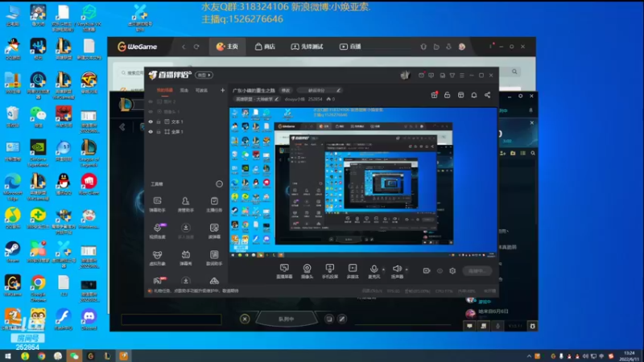This screenshot has height=362, width=644.
Task: Toggle visibility of 文本 1 source
Action: coord(151,122)
